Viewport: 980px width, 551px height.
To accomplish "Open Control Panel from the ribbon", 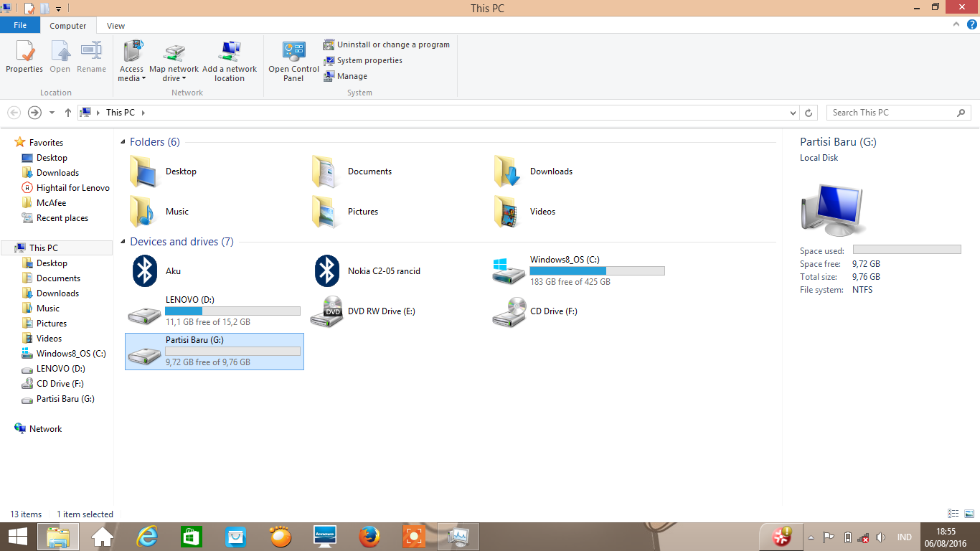I will [x=293, y=61].
